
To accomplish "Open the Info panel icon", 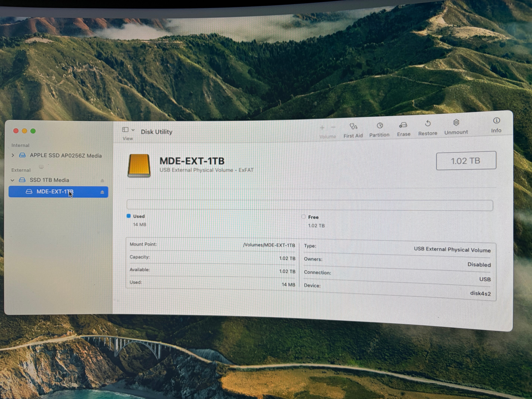I will click(x=496, y=121).
